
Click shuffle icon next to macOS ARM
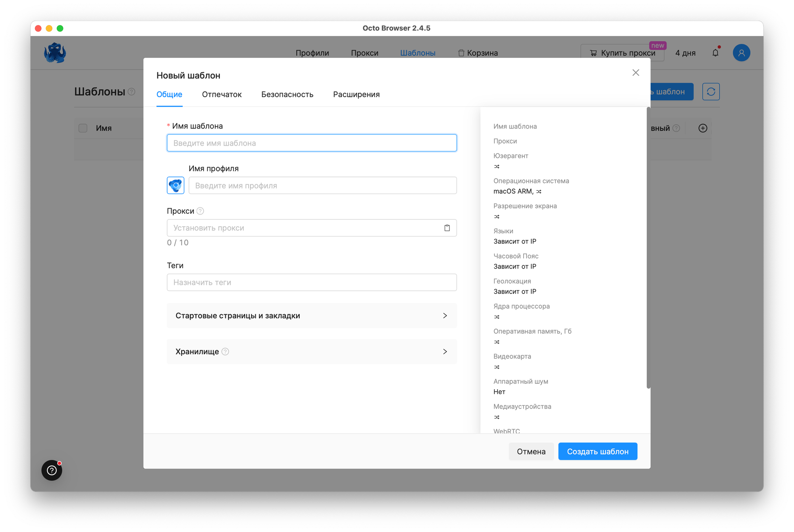[x=539, y=191]
